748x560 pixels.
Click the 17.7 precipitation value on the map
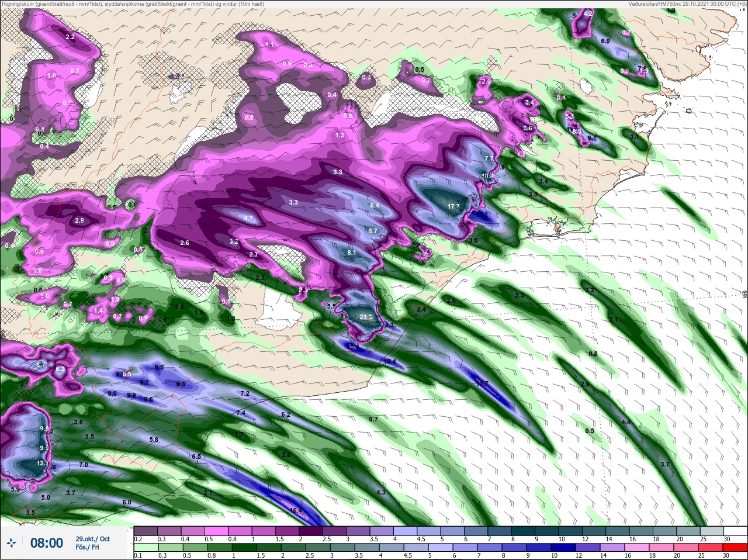[453, 206]
